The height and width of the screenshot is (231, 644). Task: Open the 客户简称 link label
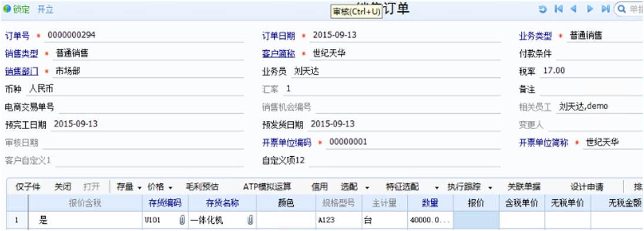tap(278, 54)
